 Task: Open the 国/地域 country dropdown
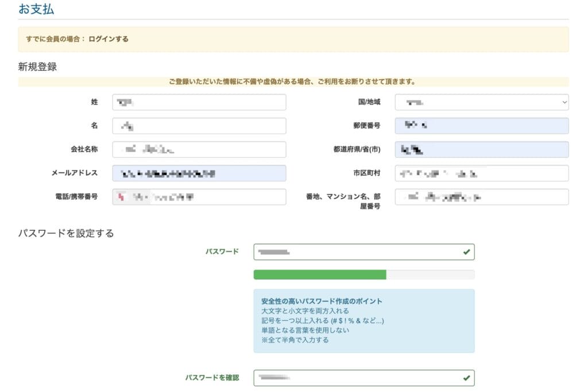pos(482,102)
